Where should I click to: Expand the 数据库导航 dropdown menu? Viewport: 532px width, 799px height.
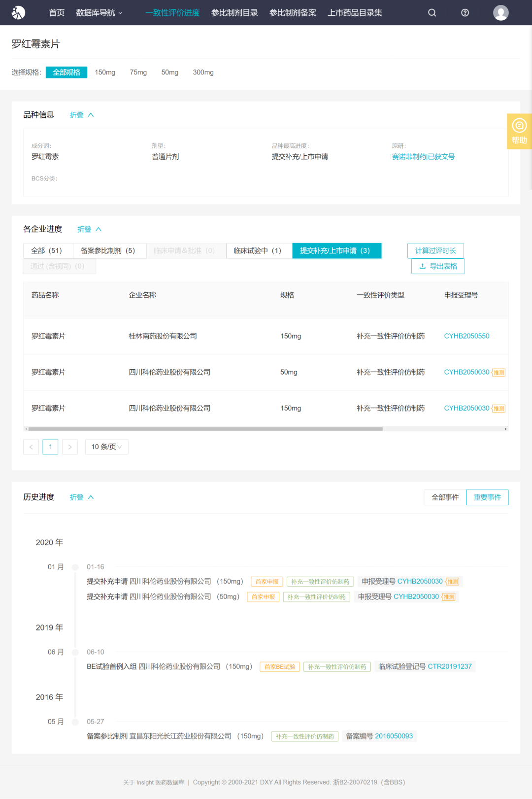point(99,13)
